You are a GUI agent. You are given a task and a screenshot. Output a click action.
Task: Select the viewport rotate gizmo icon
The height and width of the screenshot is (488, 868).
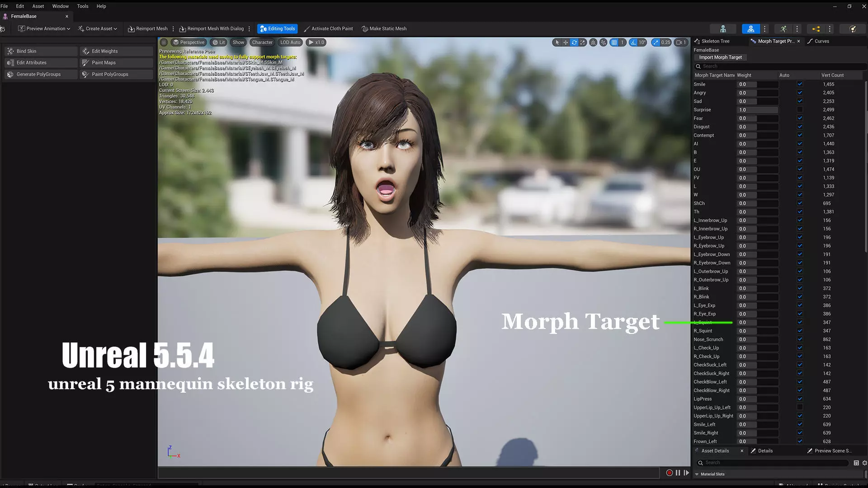574,42
